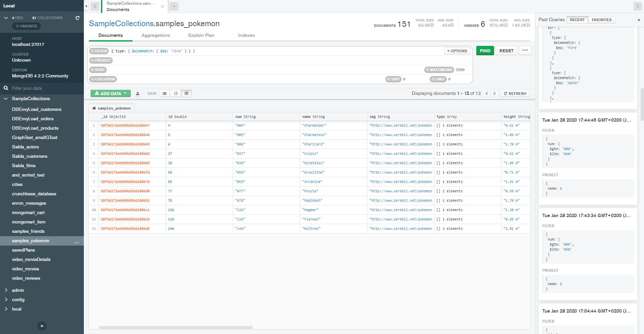Collapse the left sidebar arrow
Viewport: 644px width, 334px height.
(86, 6)
